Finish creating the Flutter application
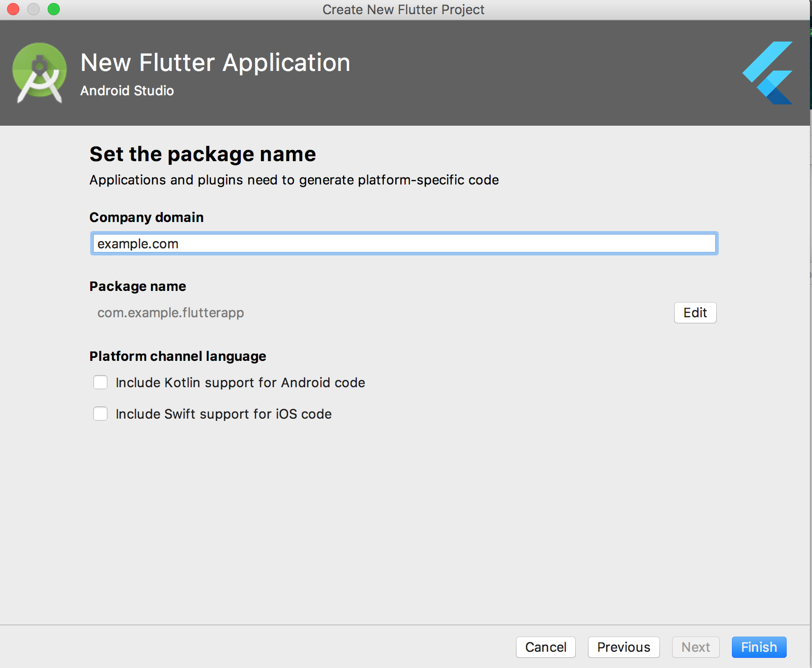Image resolution: width=812 pixels, height=668 pixels. tap(759, 647)
